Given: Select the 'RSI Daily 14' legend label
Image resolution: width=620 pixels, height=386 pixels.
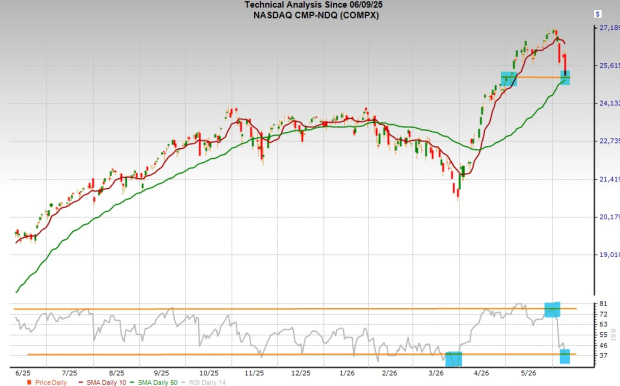Looking at the screenshot, I should (x=208, y=382).
